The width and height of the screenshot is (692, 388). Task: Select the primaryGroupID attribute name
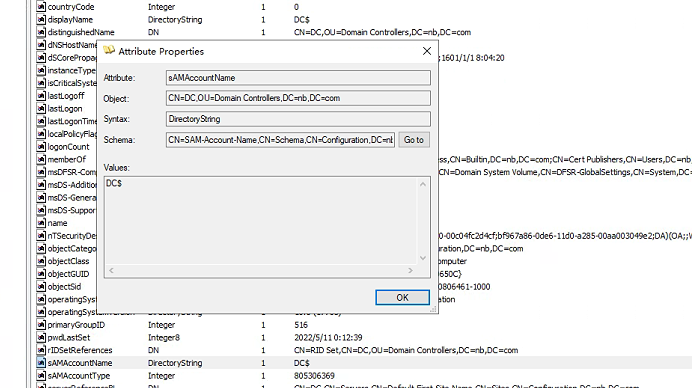tap(76, 325)
